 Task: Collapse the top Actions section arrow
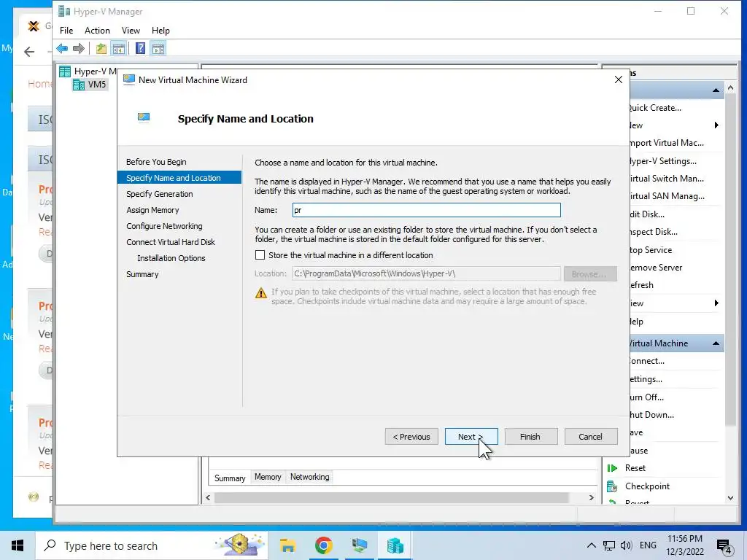click(x=716, y=90)
